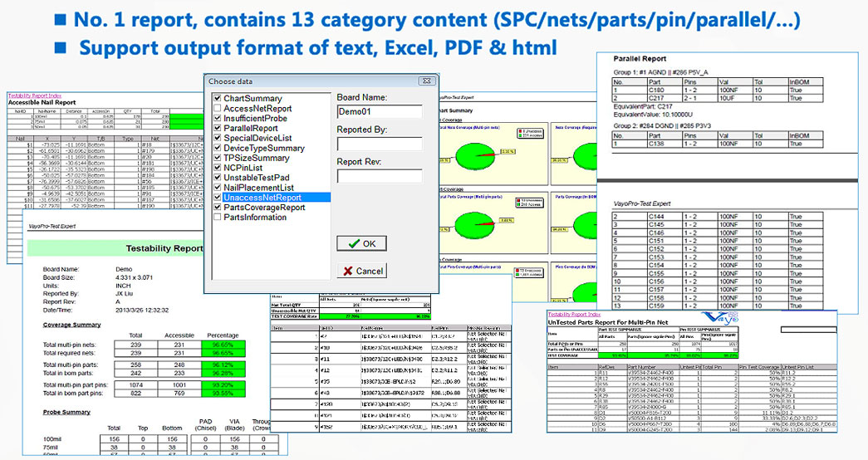The height and width of the screenshot is (460, 868).
Task: Toggle the ChartSummary checkbox
Action: (x=218, y=99)
